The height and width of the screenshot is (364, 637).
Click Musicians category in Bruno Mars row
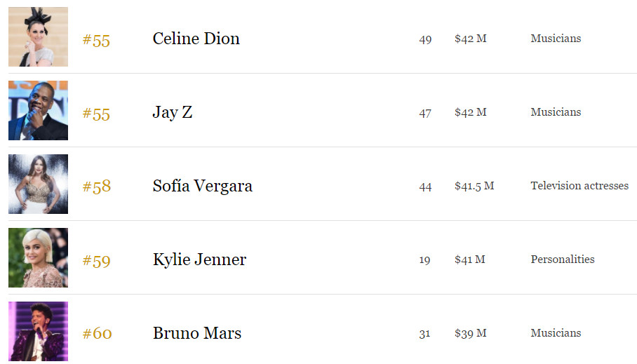[556, 333]
